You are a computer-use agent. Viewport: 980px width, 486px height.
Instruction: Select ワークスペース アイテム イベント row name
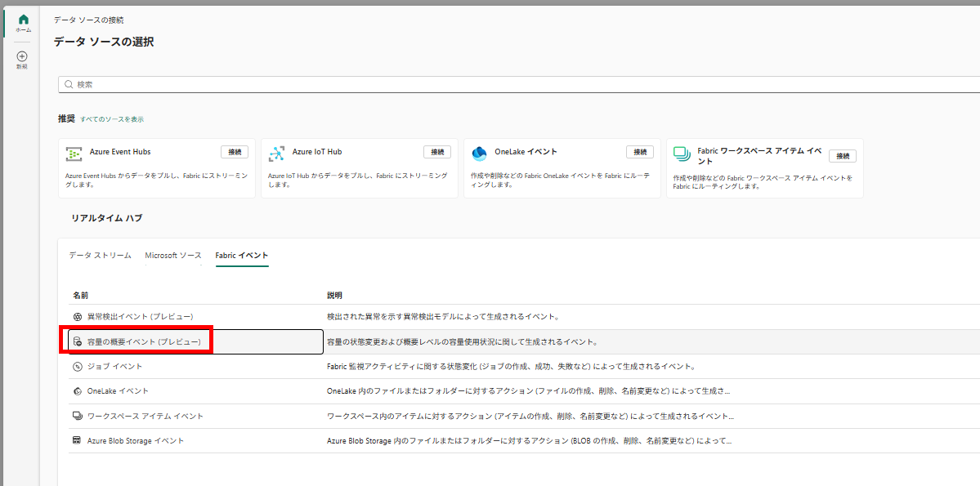pyautogui.click(x=145, y=416)
